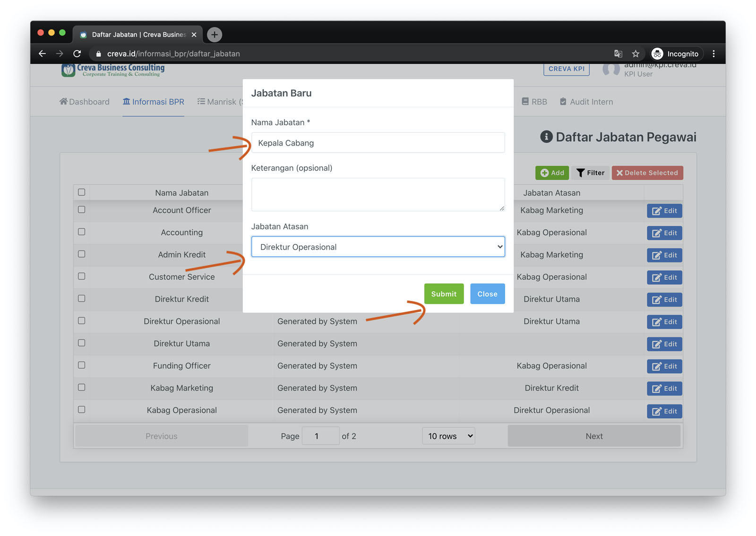Edit the Admin Kredit row
The height and width of the screenshot is (536, 756).
(x=664, y=255)
